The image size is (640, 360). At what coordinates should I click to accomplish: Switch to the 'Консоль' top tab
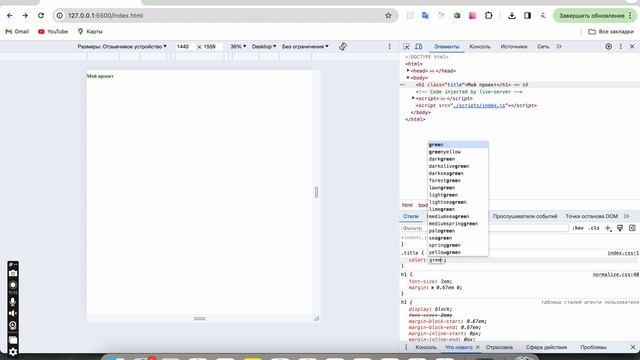pyautogui.click(x=480, y=47)
